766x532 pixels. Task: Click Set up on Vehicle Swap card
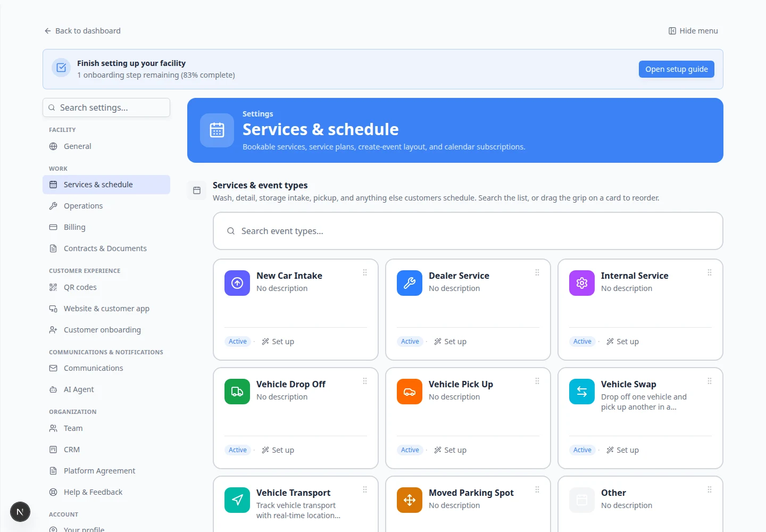(622, 450)
